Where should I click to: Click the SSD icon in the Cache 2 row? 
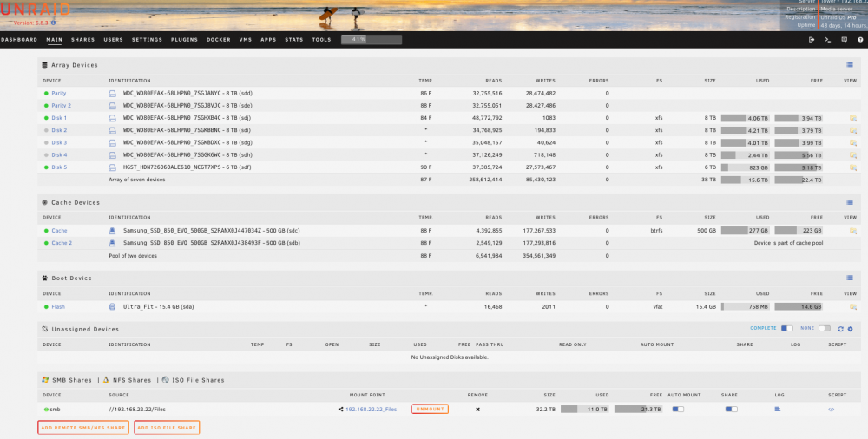coord(112,243)
